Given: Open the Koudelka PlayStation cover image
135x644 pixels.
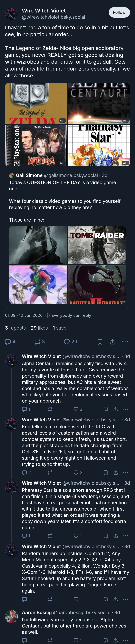Looking at the screenshot, I should point(36,146).
